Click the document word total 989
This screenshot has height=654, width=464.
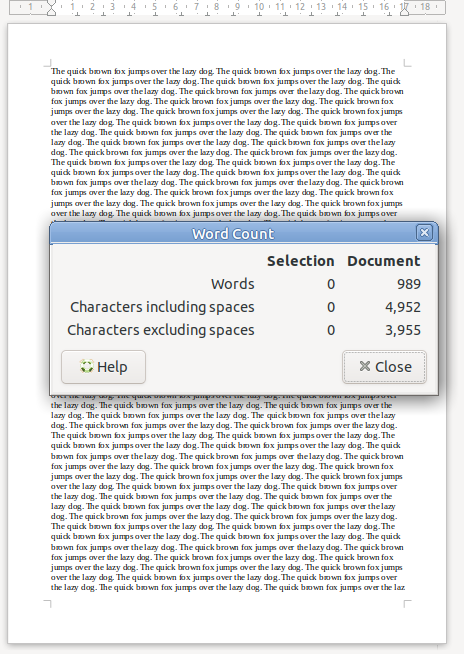[409, 284]
